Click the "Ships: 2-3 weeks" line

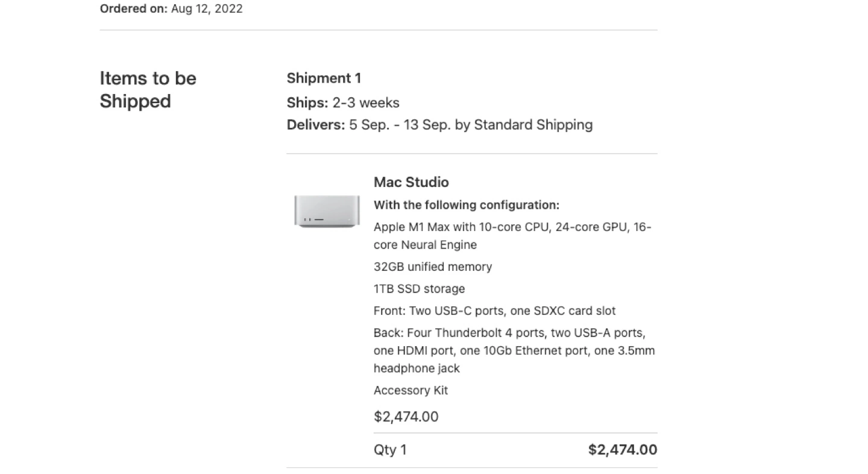point(343,103)
